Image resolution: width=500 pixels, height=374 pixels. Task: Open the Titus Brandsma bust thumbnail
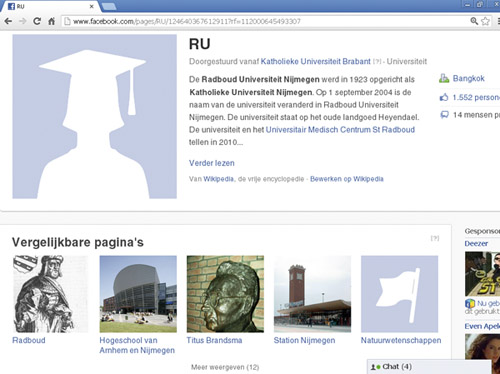tap(225, 294)
